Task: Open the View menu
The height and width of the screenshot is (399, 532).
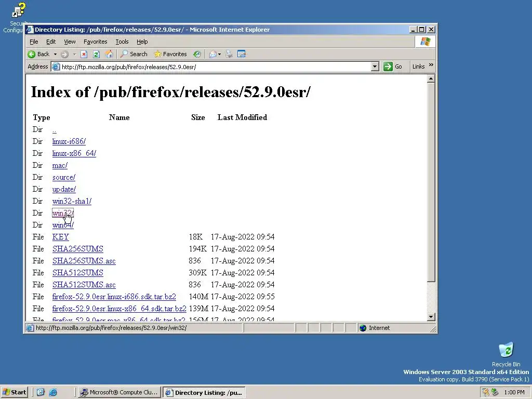Action: (x=70, y=42)
